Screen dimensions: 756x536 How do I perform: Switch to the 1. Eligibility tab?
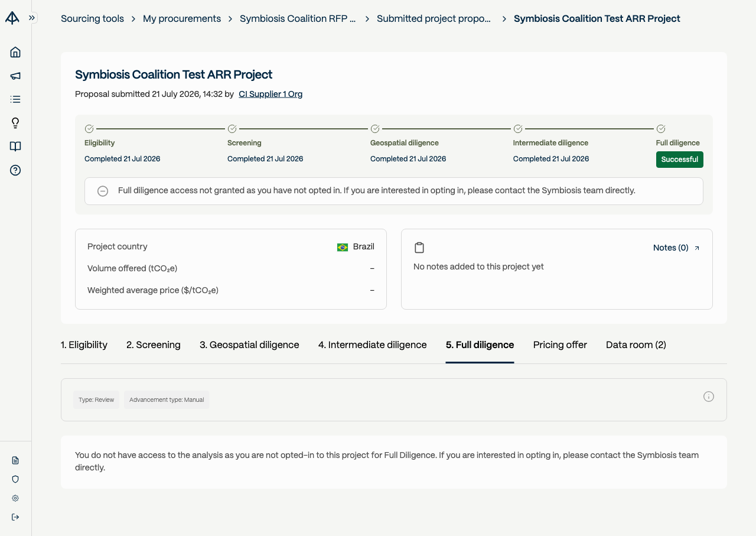[84, 345]
